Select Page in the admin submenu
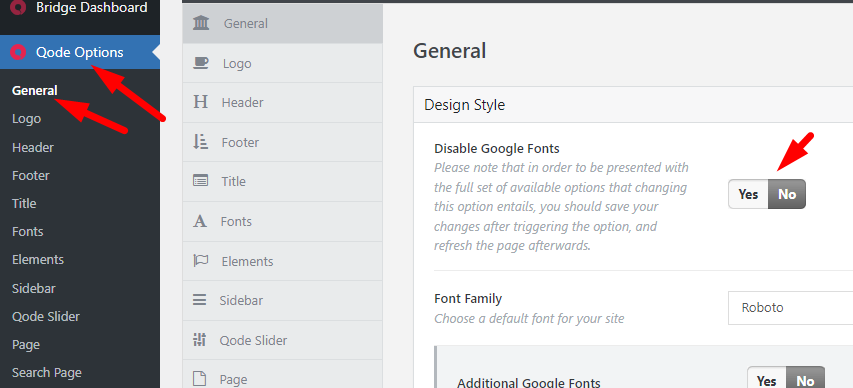Screen dimensions: 853x388 coord(26,345)
